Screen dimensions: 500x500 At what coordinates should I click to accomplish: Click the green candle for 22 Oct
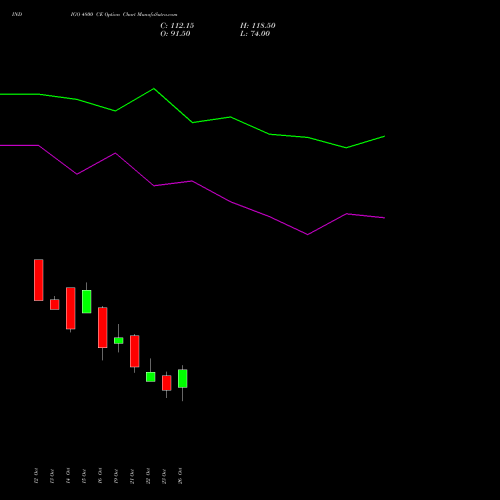click(151, 377)
